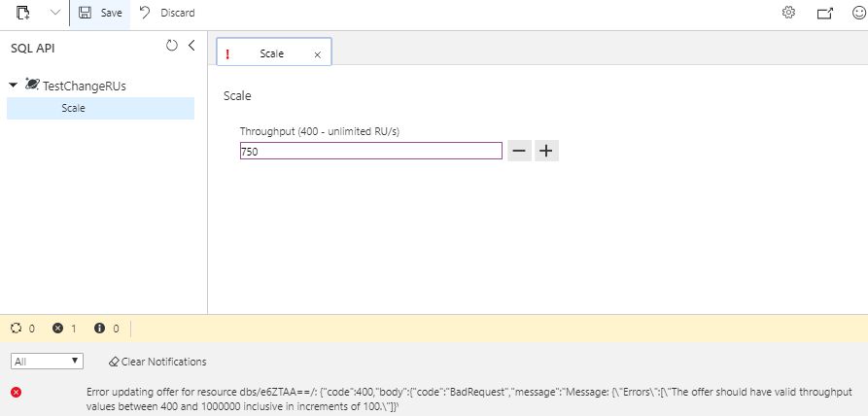The image size is (868, 416).
Task: Open dropdown arrow next to New Collection
Action: pyautogui.click(x=53, y=13)
